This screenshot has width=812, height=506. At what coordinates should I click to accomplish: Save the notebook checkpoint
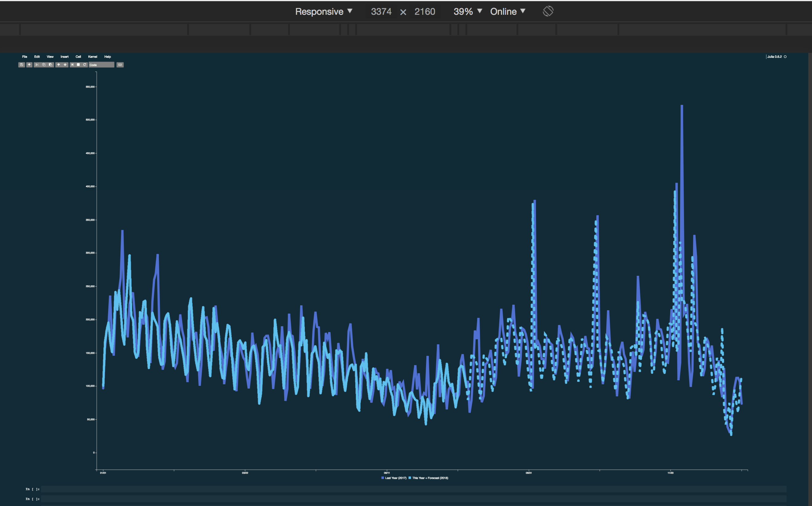(x=22, y=65)
